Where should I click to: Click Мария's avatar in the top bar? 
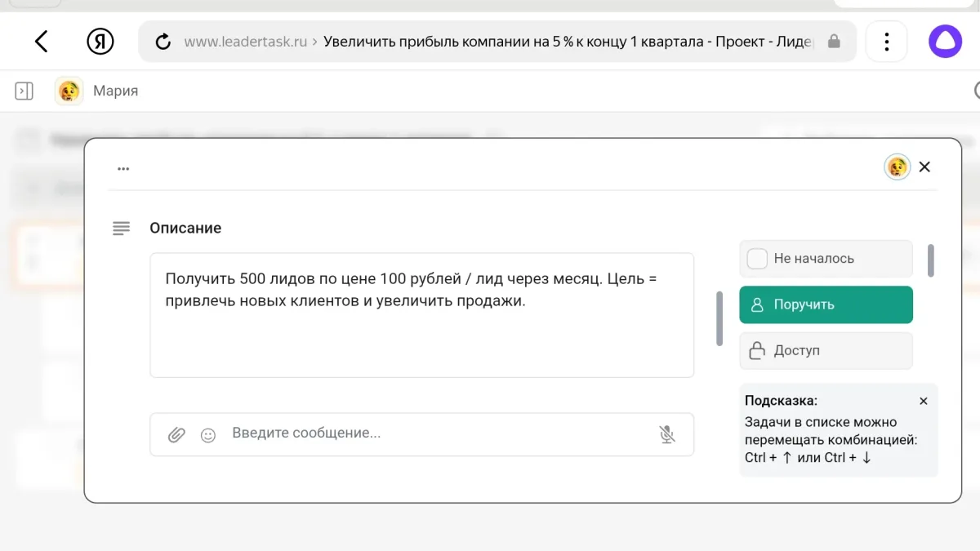click(x=69, y=91)
